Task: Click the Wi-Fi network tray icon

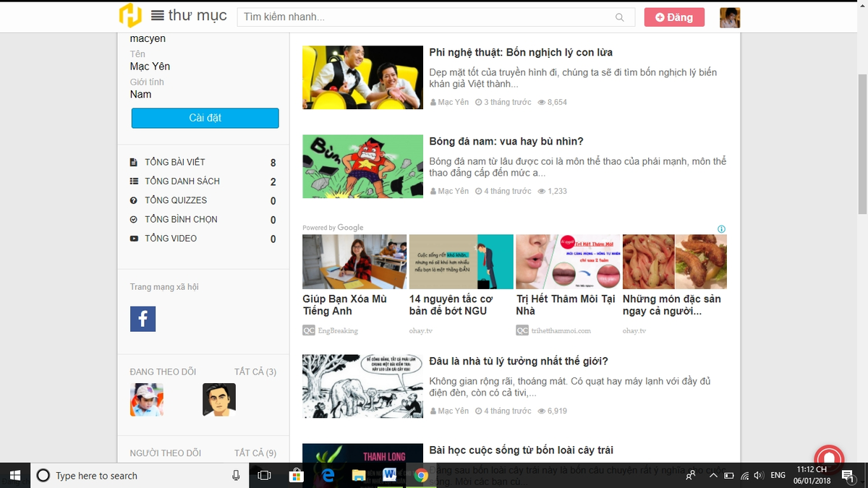Action: pos(745,475)
